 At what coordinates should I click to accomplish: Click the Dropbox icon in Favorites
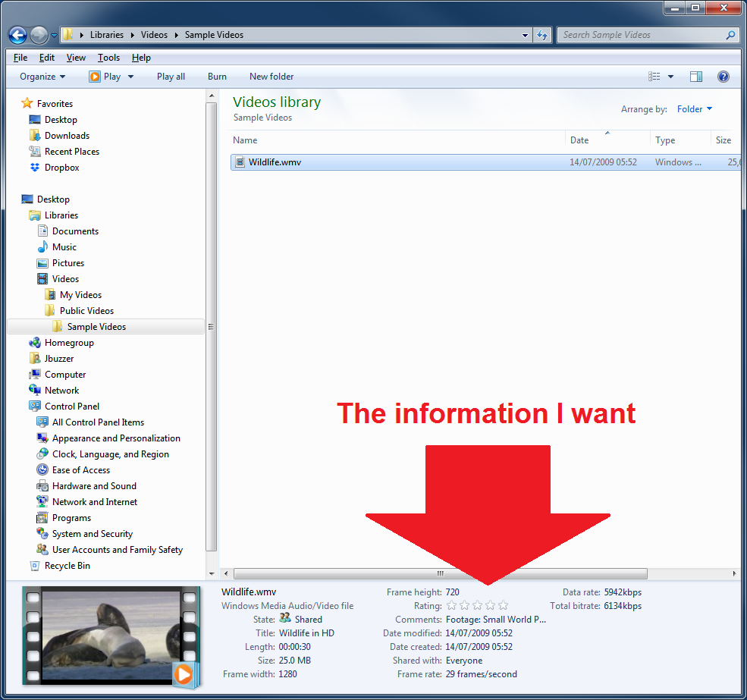[x=35, y=168]
